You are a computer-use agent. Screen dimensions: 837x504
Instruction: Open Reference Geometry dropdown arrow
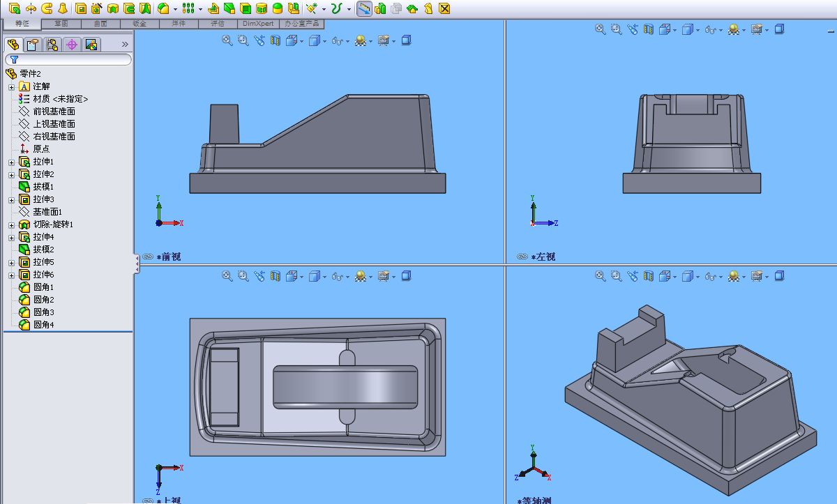click(x=324, y=9)
